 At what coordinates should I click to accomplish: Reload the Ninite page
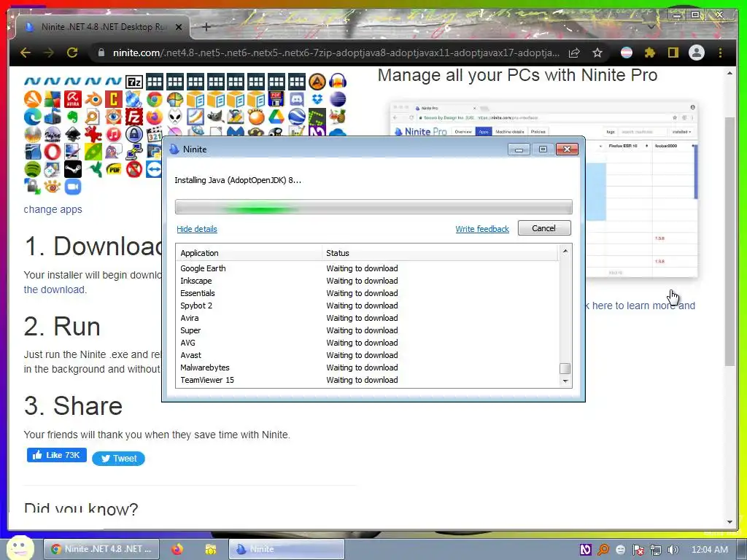(x=72, y=52)
